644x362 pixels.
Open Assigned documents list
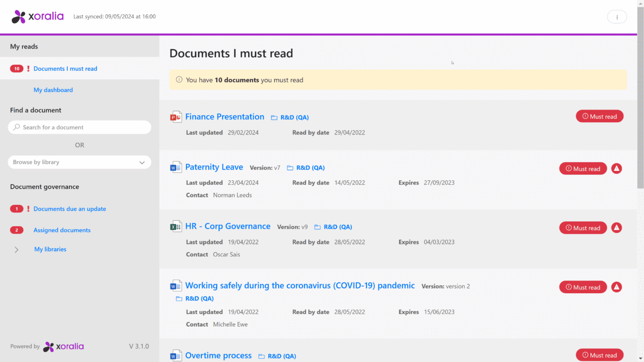(62, 230)
